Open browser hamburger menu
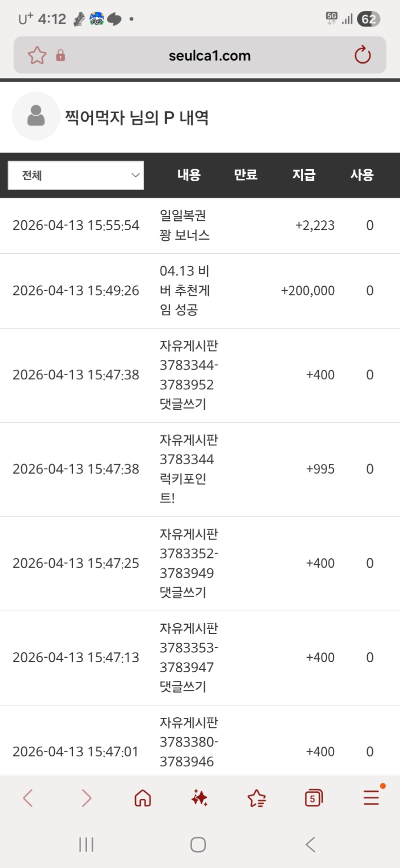This screenshot has height=868, width=400. pos(371,798)
